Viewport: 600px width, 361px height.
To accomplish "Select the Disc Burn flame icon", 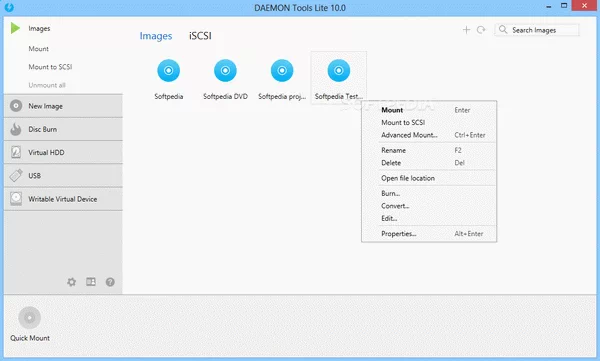I will coord(16,129).
